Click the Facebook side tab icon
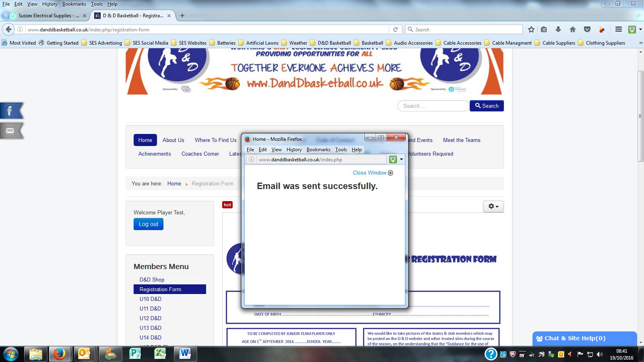This screenshot has height=362, width=644. (x=12, y=111)
